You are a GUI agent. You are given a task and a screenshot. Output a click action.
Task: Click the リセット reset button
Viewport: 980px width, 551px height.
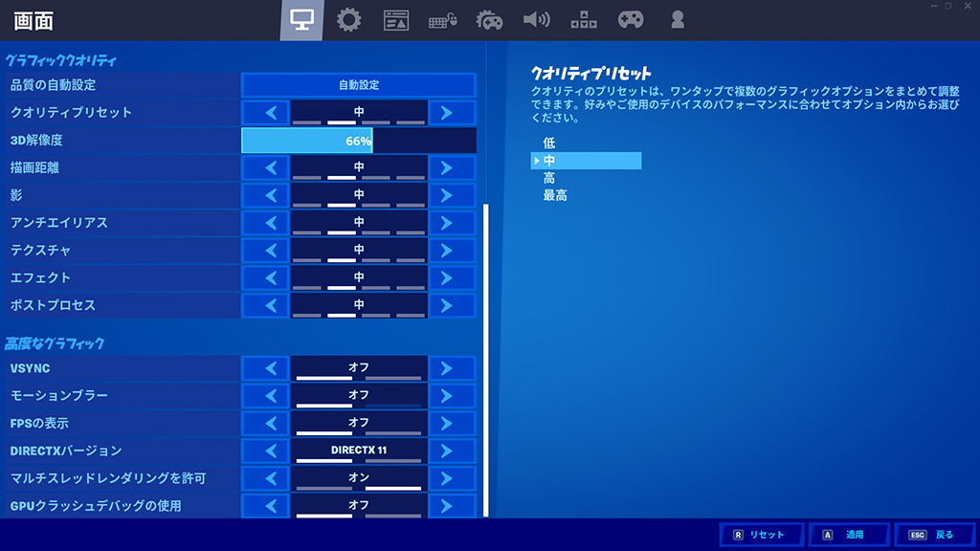tap(761, 535)
